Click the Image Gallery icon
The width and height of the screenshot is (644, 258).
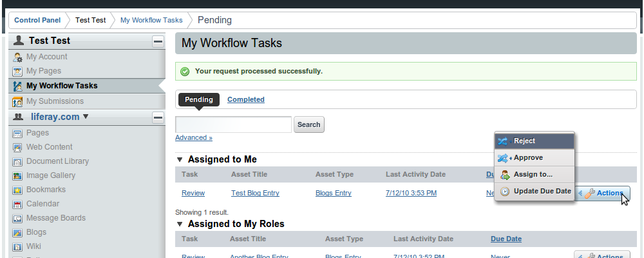(18, 175)
